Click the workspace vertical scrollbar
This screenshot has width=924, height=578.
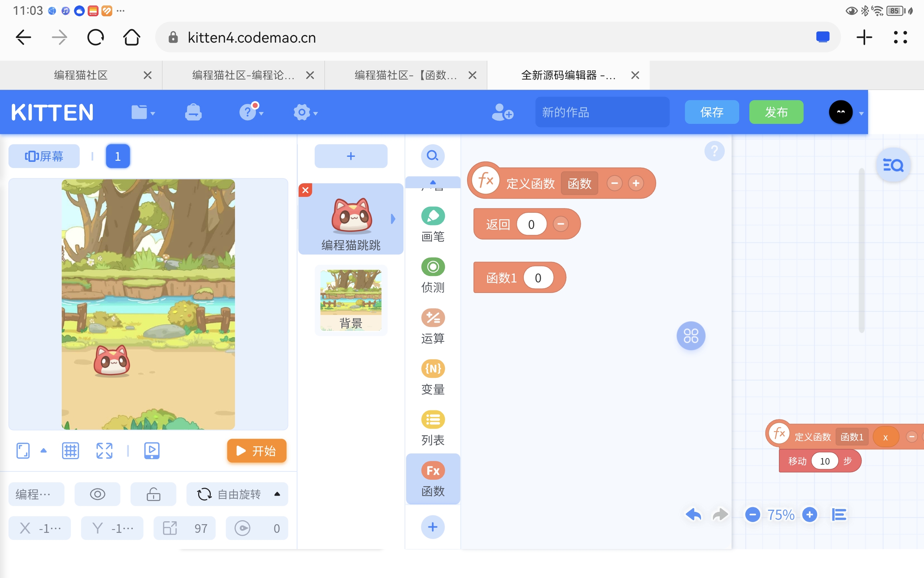tap(862, 250)
